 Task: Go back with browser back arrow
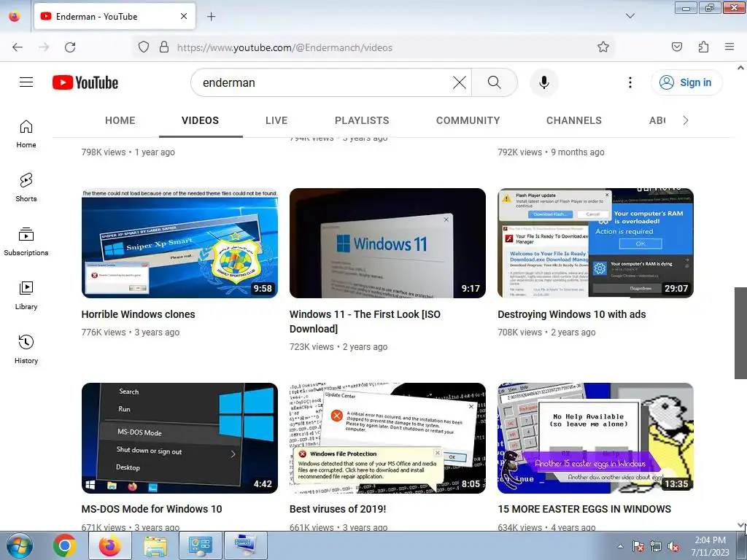[x=18, y=47]
